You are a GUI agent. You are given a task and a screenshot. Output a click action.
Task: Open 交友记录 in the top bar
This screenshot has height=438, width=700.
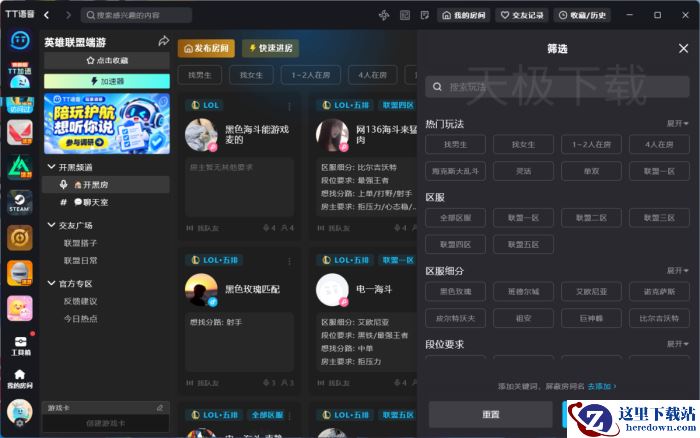tap(522, 15)
